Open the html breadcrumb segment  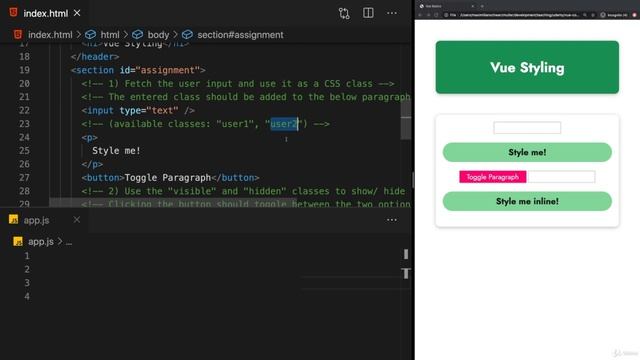click(110, 35)
